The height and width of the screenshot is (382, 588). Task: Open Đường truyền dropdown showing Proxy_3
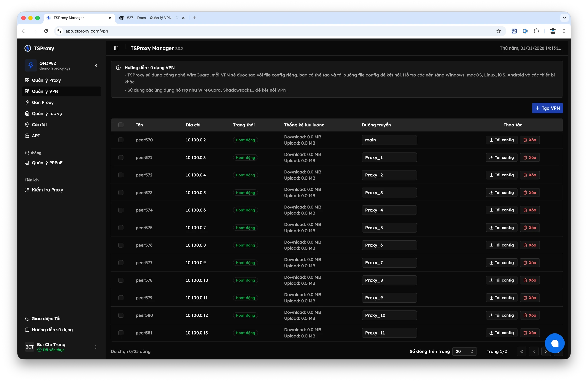(389, 192)
